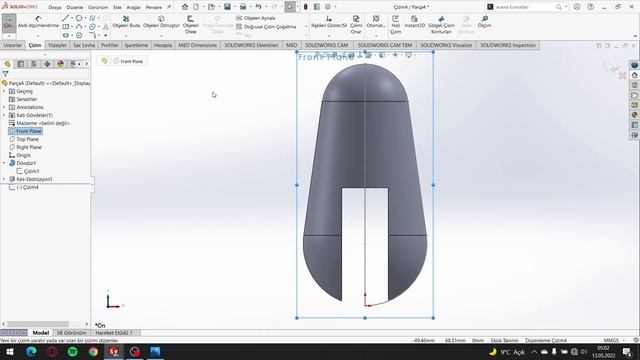Click the feature tree horizontal scrollbar
Viewport: 640px width, 360px height.
(x=38, y=324)
